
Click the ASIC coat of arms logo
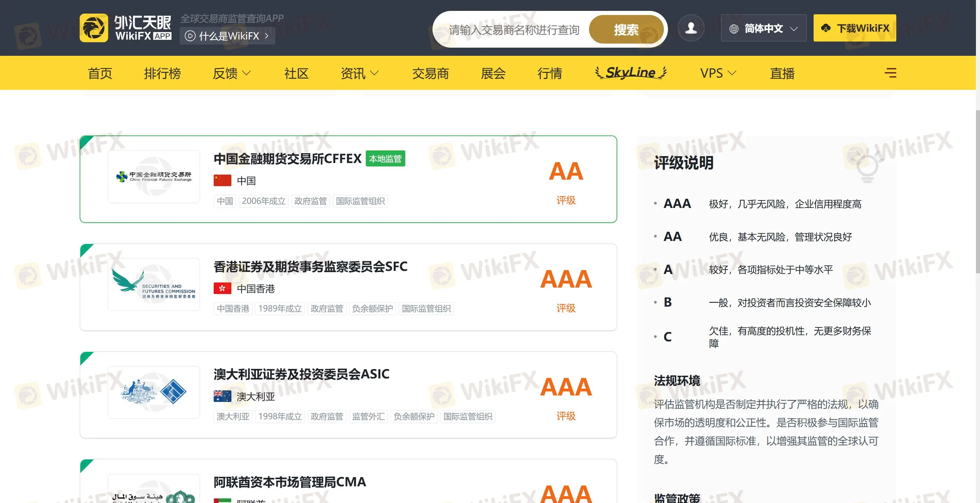pyautogui.click(x=139, y=391)
